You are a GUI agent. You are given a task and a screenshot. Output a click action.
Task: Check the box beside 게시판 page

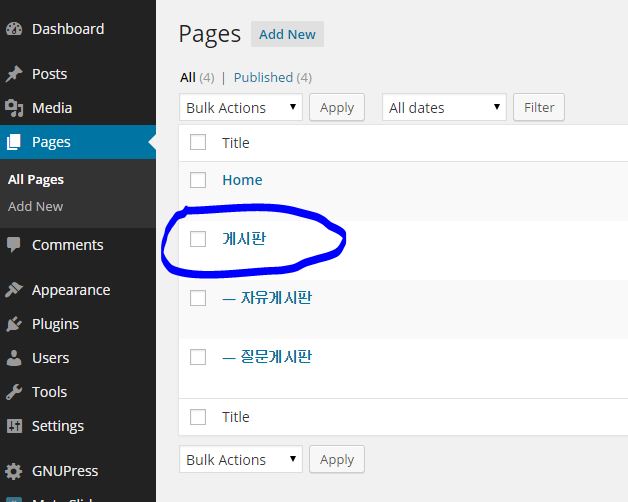click(x=198, y=239)
